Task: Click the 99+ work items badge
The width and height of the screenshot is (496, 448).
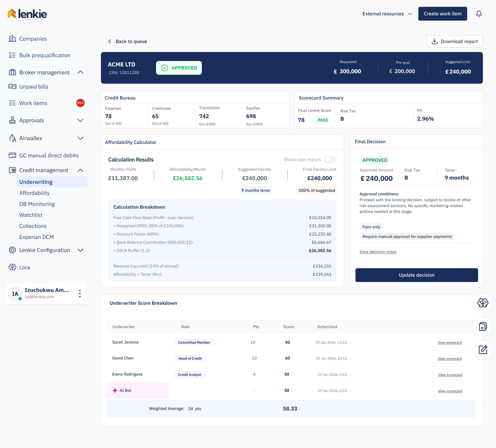Action: (80, 103)
